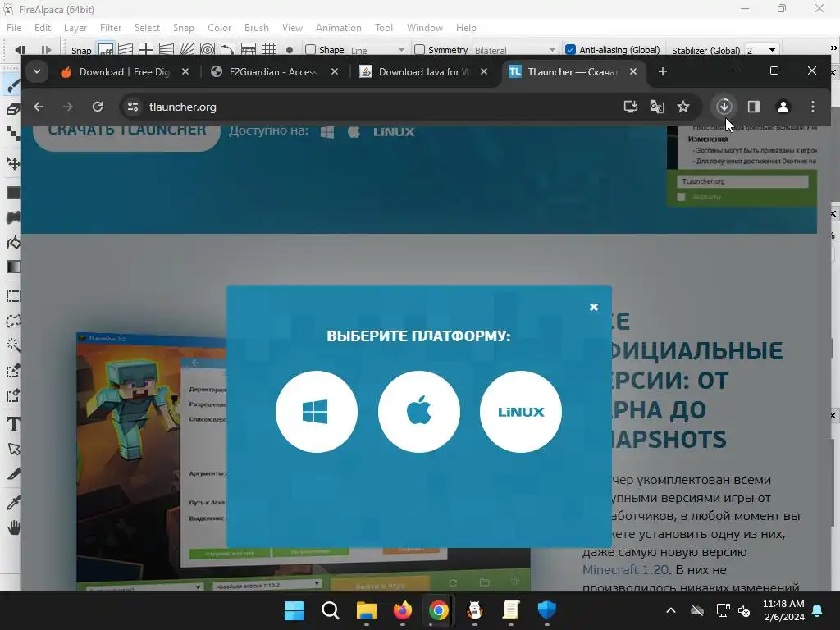Open Chrome downloads icon
This screenshot has width=840, height=630.
[x=724, y=107]
